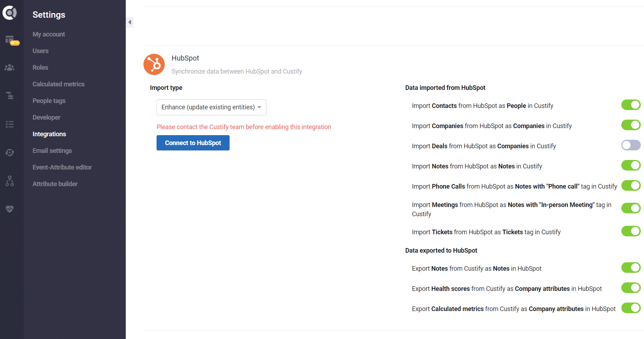Click the red contact Custify team warning
This screenshot has height=339, width=644.
click(244, 127)
